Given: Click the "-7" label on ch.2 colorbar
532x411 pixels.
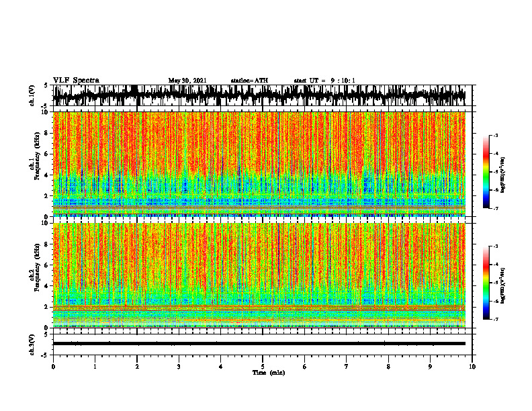Looking at the screenshot, I should [x=496, y=319].
